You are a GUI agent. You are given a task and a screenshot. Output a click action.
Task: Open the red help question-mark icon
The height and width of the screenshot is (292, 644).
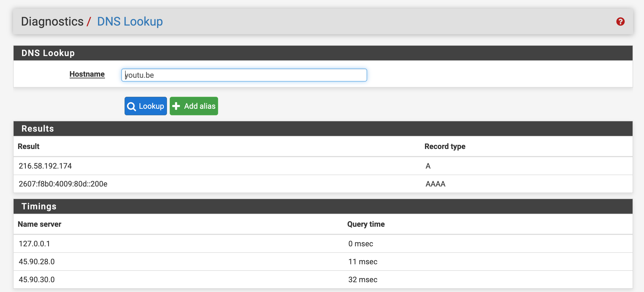[620, 21]
